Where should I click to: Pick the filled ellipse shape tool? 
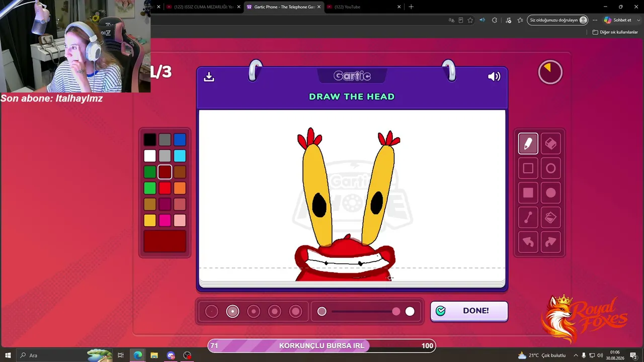tap(551, 193)
